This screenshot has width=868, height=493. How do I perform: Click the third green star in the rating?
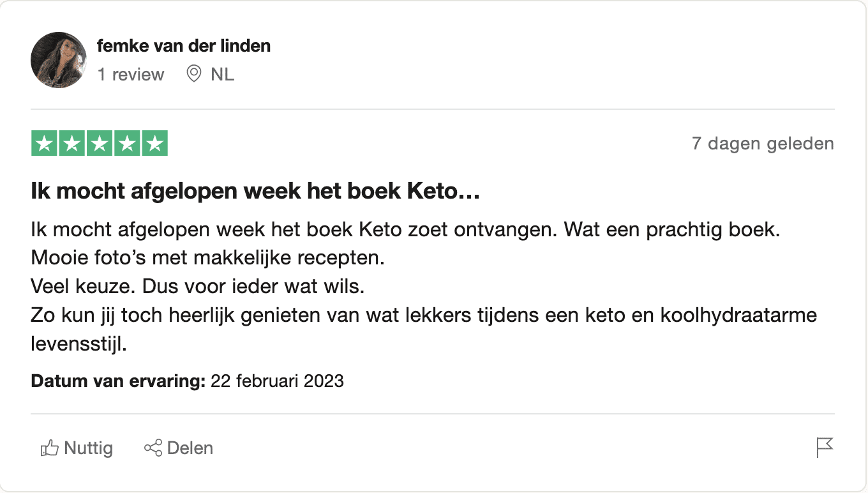coord(99,143)
